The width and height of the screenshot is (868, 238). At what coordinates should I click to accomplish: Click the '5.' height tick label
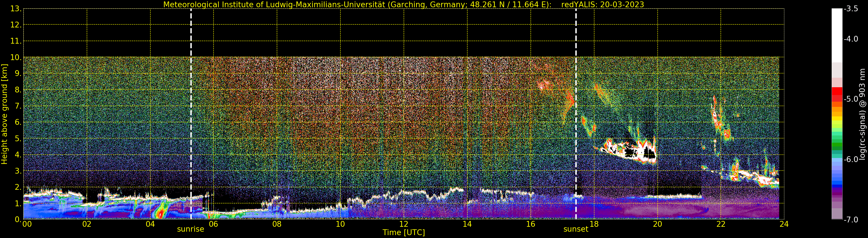pos(18,138)
